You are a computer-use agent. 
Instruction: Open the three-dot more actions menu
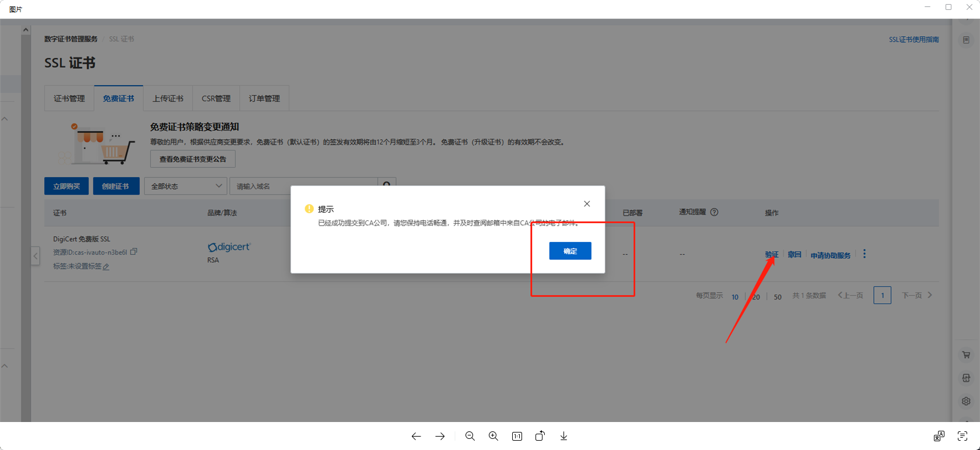click(x=864, y=254)
